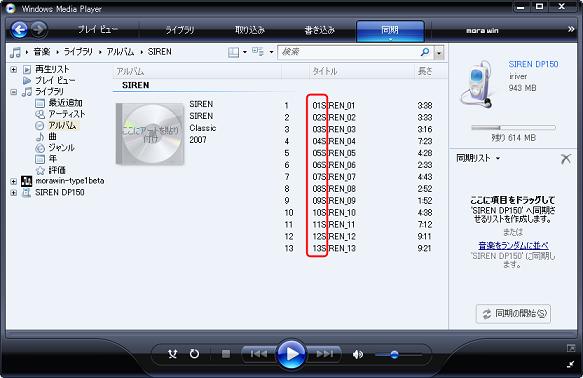Expand the 再生リスト tree node

pyautogui.click(x=13, y=70)
